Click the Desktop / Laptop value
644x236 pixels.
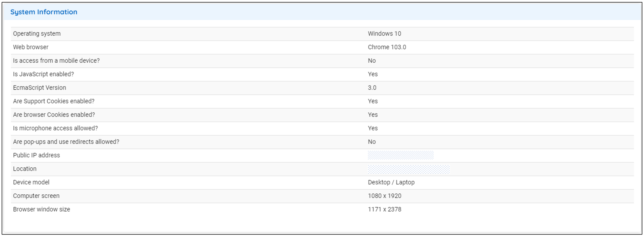(391, 182)
